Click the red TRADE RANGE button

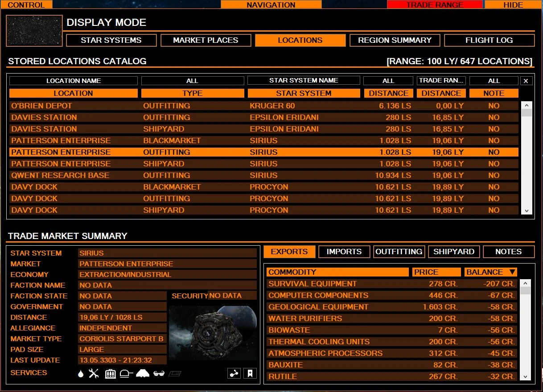[x=435, y=4]
